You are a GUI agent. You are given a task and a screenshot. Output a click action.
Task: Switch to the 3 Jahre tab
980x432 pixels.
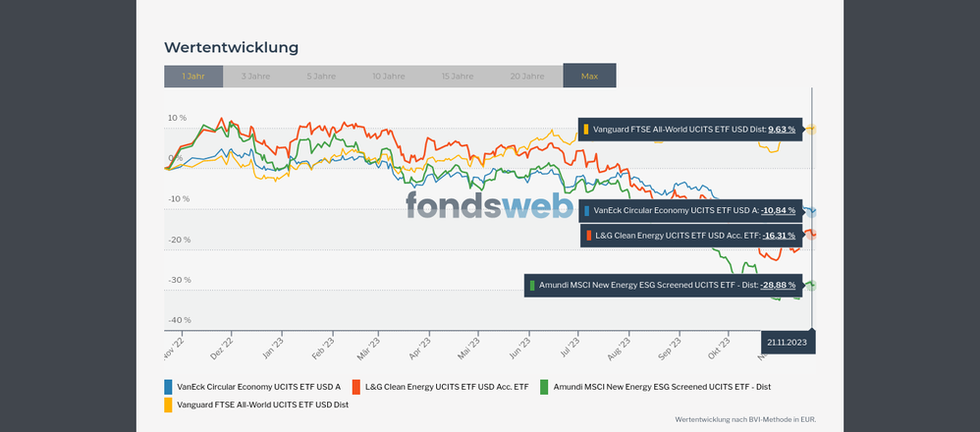coord(255,76)
